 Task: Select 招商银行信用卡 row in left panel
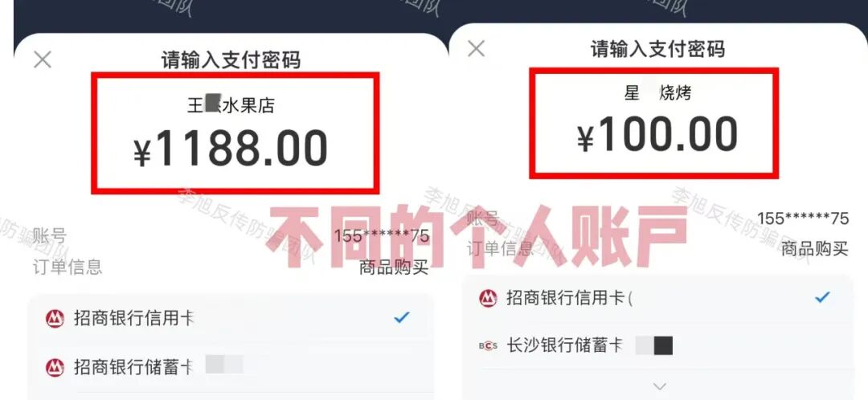point(231,319)
